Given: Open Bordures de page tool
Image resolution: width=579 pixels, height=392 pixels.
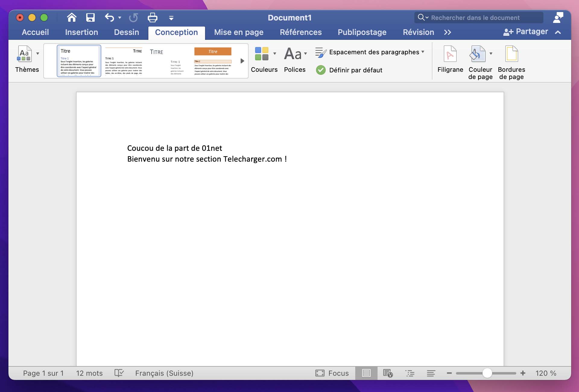Looking at the screenshot, I should point(511,63).
